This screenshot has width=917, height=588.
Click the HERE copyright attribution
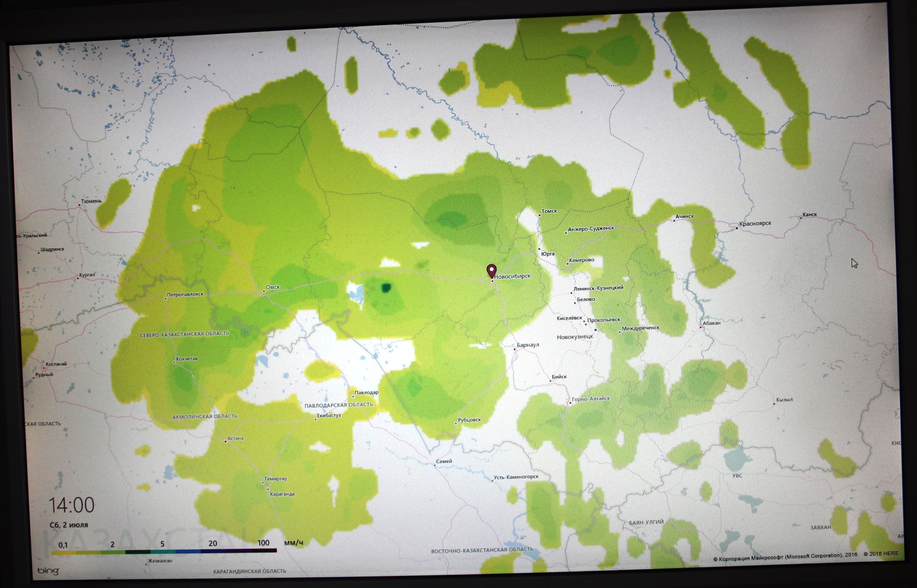(x=881, y=553)
